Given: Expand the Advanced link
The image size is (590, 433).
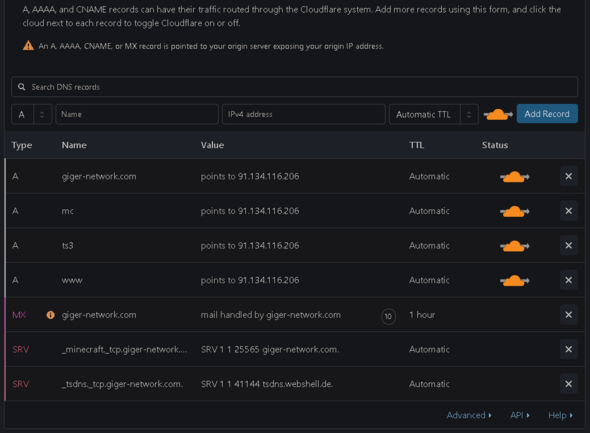Looking at the screenshot, I should (469, 415).
